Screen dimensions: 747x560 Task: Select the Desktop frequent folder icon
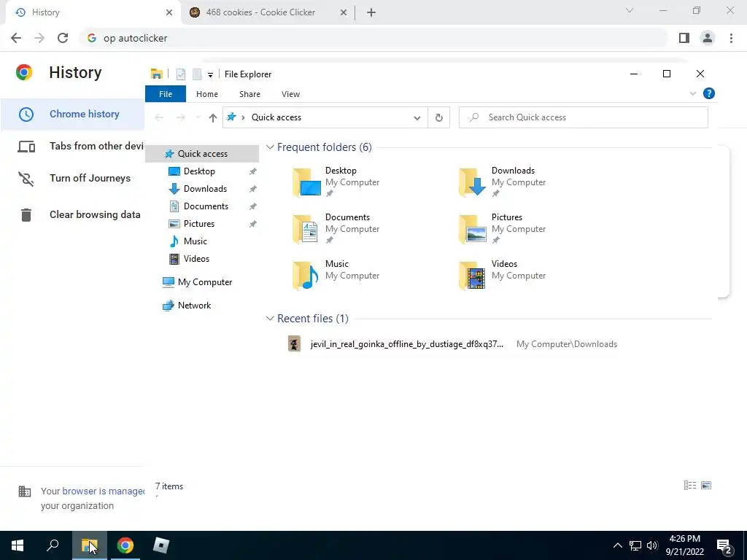(x=306, y=182)
